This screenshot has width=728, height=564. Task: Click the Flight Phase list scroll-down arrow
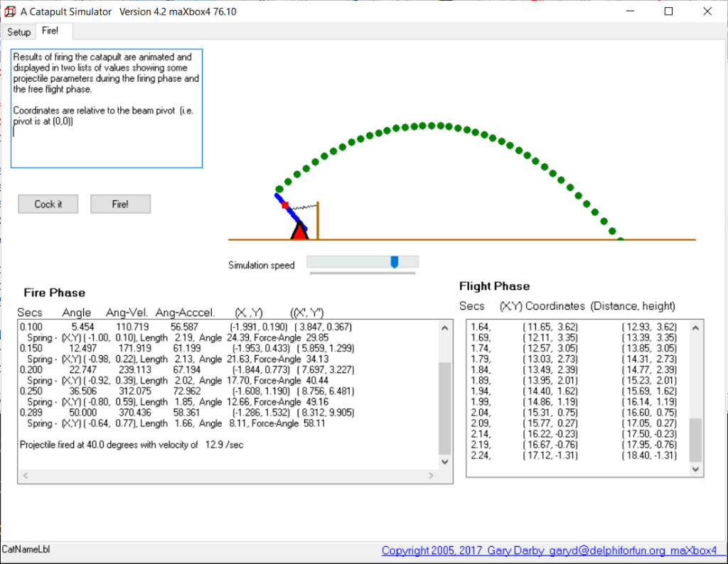pos(695,470)
